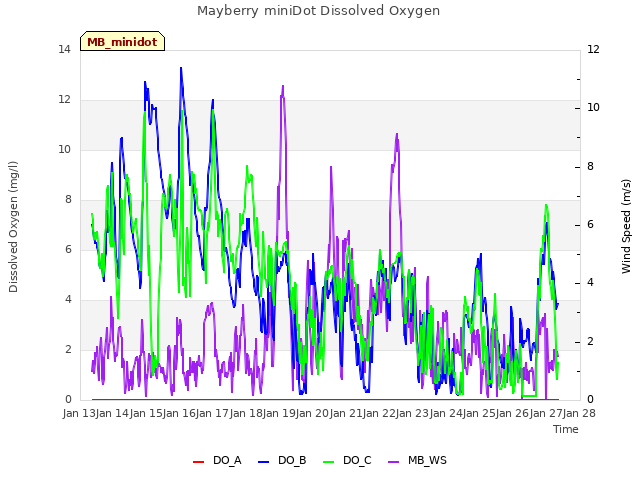Click the Jan 16 x-axis tick label
This screenshot has width=640, height=480.
point(179,413)
